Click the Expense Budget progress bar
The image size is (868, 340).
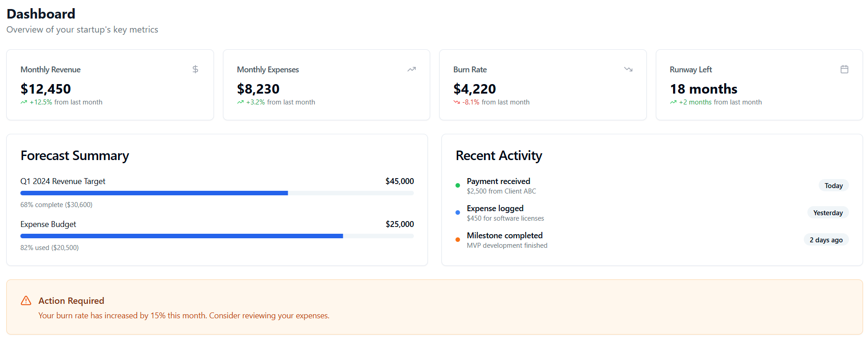[217, 236]
